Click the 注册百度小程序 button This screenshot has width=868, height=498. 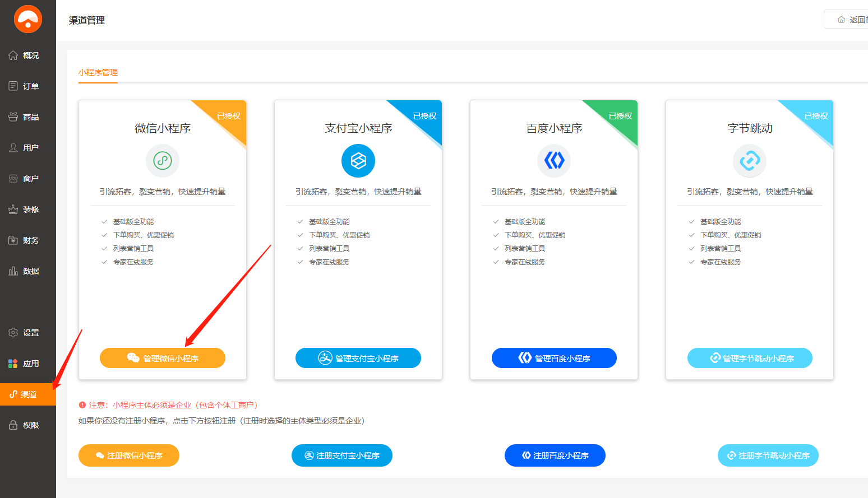click(x=555, y=455)
